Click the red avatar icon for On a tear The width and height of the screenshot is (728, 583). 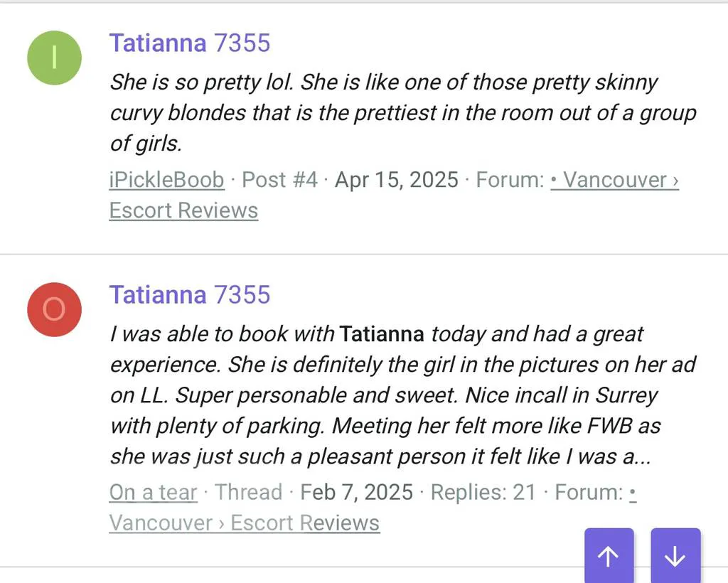[x=54, y=309]
